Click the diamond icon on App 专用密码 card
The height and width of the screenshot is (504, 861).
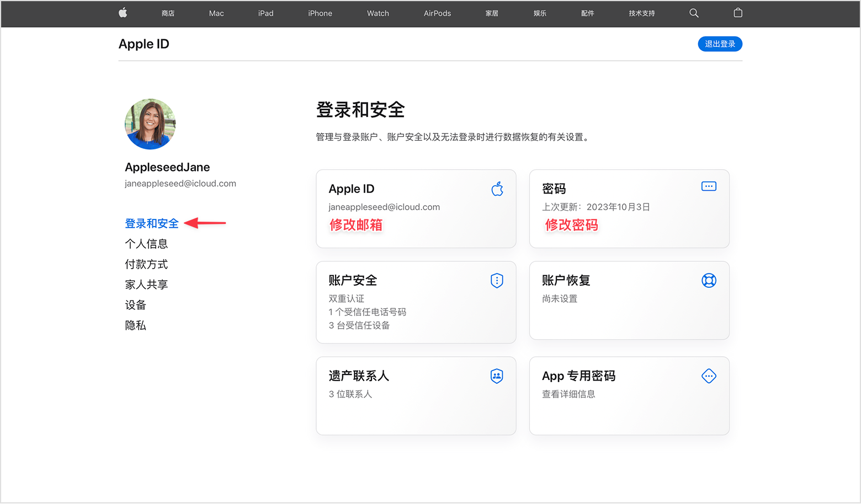tap(709, 376)
